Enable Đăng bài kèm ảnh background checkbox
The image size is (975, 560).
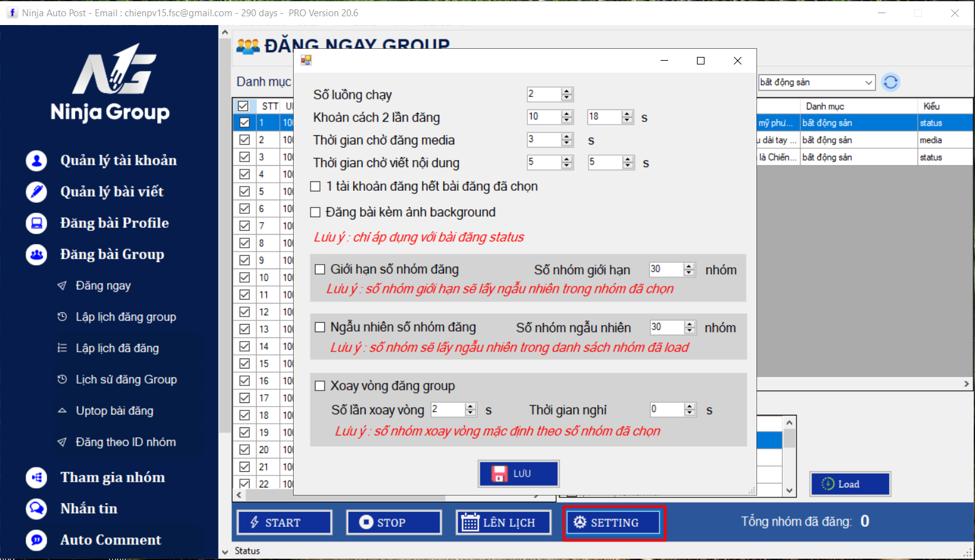click(316, 212)
